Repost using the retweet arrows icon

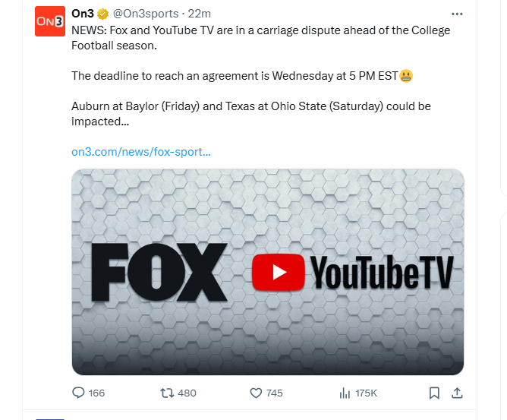pos(167,393)
